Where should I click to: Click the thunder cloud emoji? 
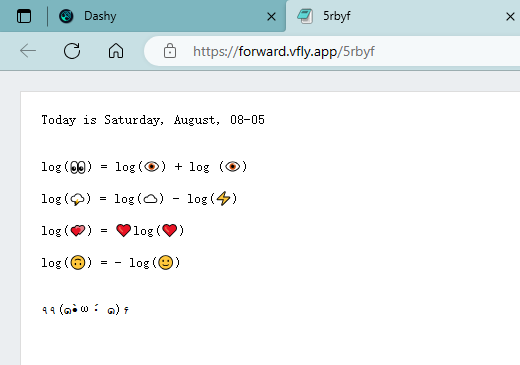coord(77,199)
